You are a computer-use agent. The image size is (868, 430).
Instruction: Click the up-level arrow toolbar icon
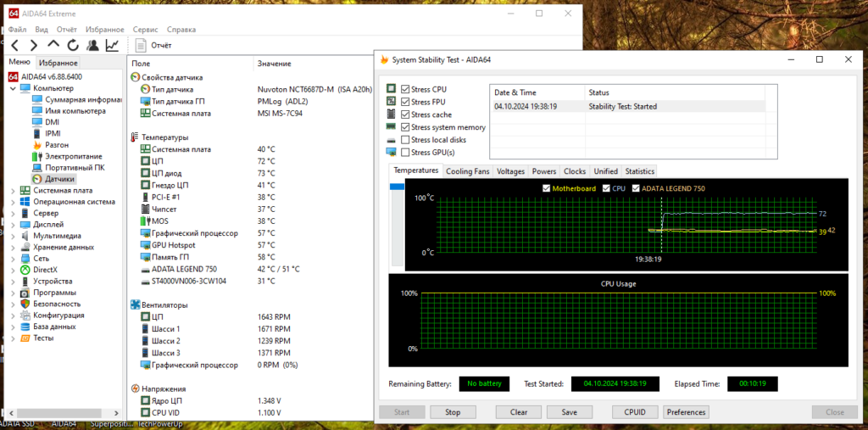tap(53, 44)
